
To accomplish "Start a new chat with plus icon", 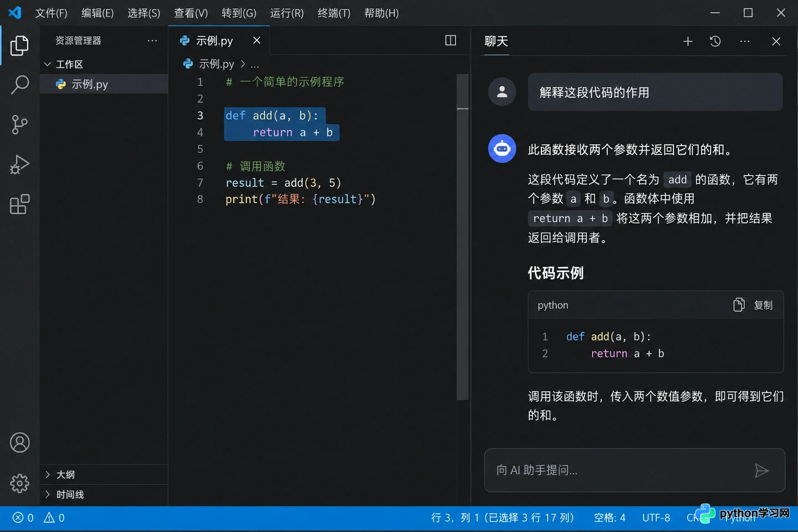I will [688, 41].
